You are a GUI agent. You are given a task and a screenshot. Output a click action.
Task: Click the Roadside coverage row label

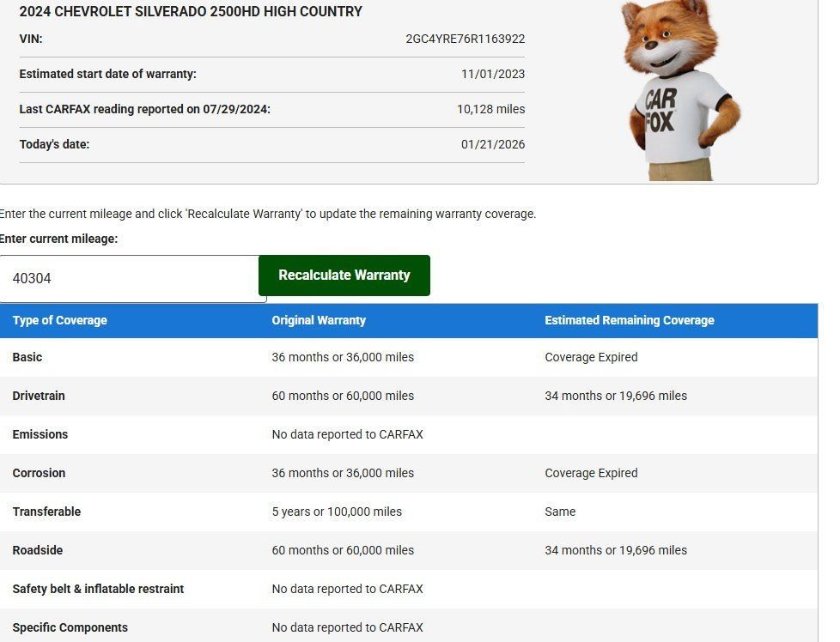(38, 550)
